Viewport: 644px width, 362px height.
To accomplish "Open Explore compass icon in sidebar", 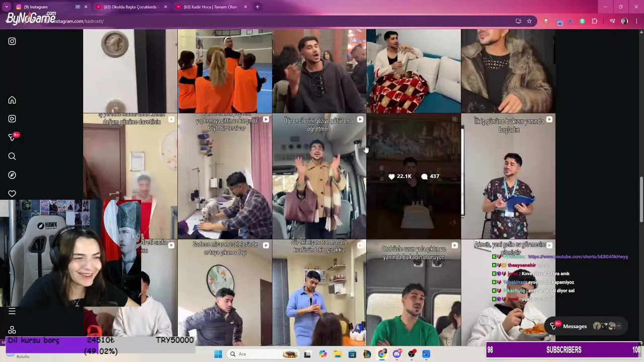I will coord(12,175).
